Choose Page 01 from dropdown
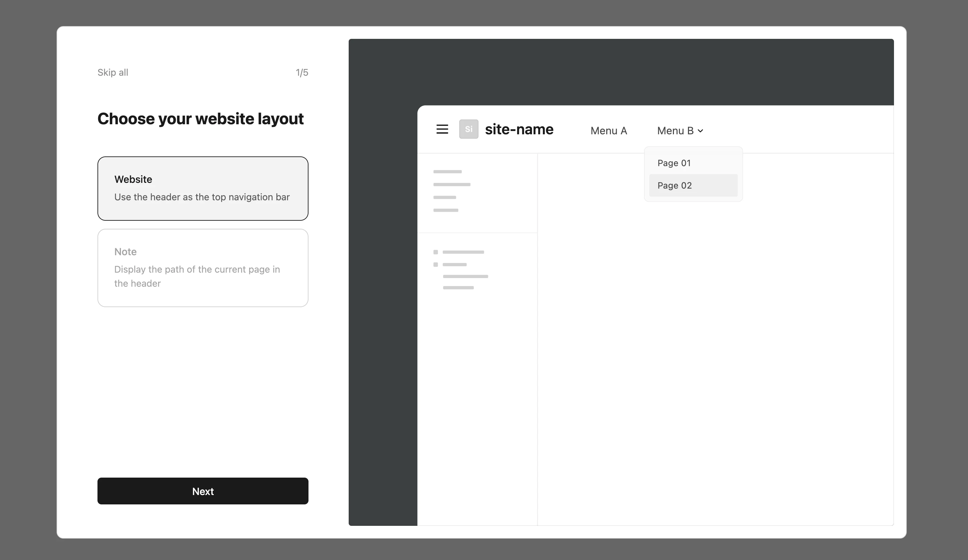Image resolution: width=968 pixels, height=560 pixels. (x=674, y=163)
